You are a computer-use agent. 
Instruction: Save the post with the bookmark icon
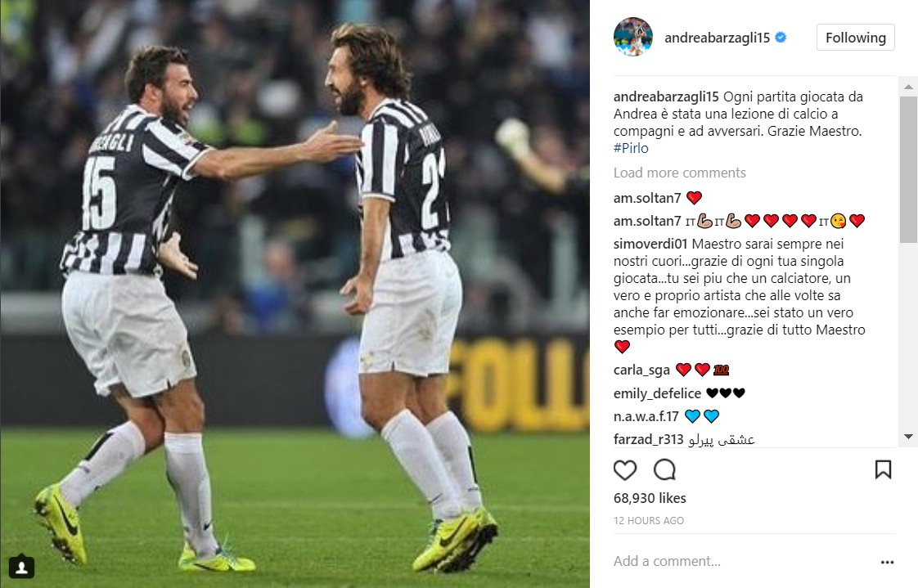[883, 469]
